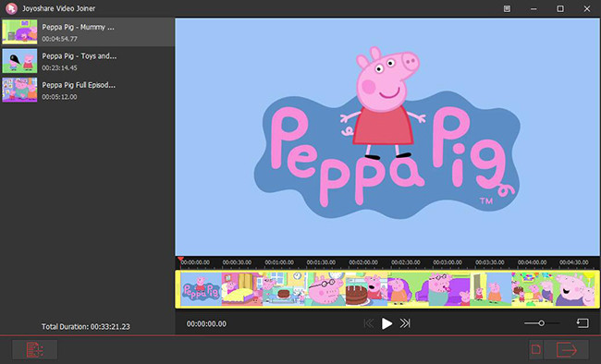Click the current time 00:00:00.00 display
The image size is (601, 364).
click(206, 324)
